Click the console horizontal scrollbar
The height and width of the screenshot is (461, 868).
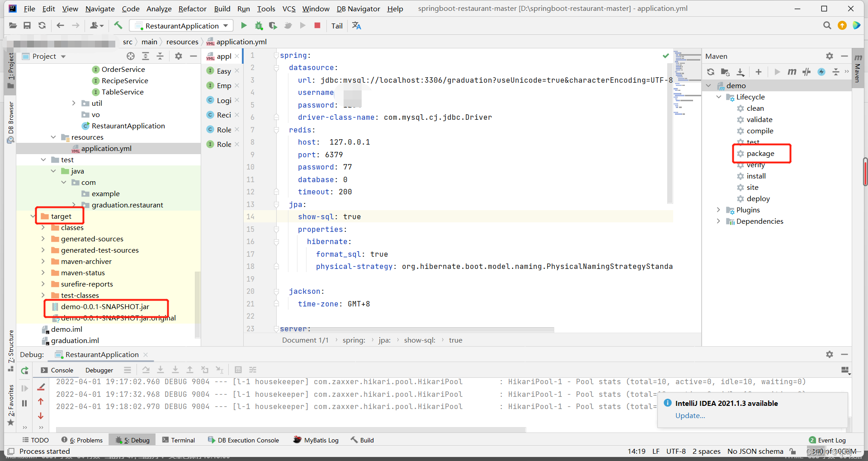[x=291, y=429]
